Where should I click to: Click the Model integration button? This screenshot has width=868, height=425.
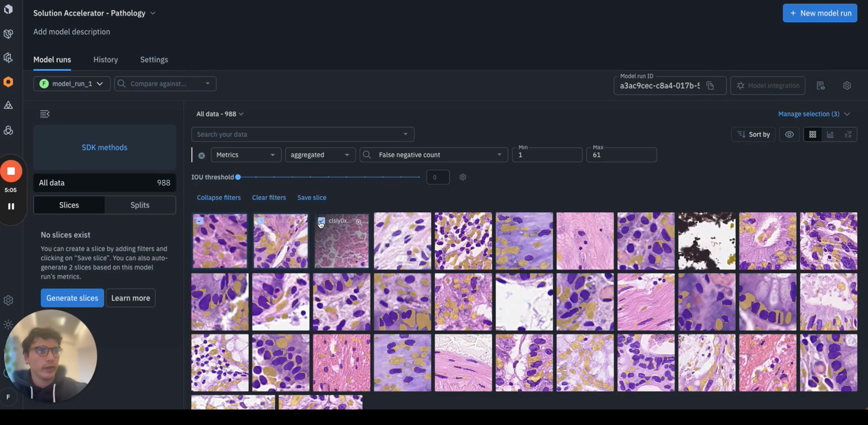point(768,86)
